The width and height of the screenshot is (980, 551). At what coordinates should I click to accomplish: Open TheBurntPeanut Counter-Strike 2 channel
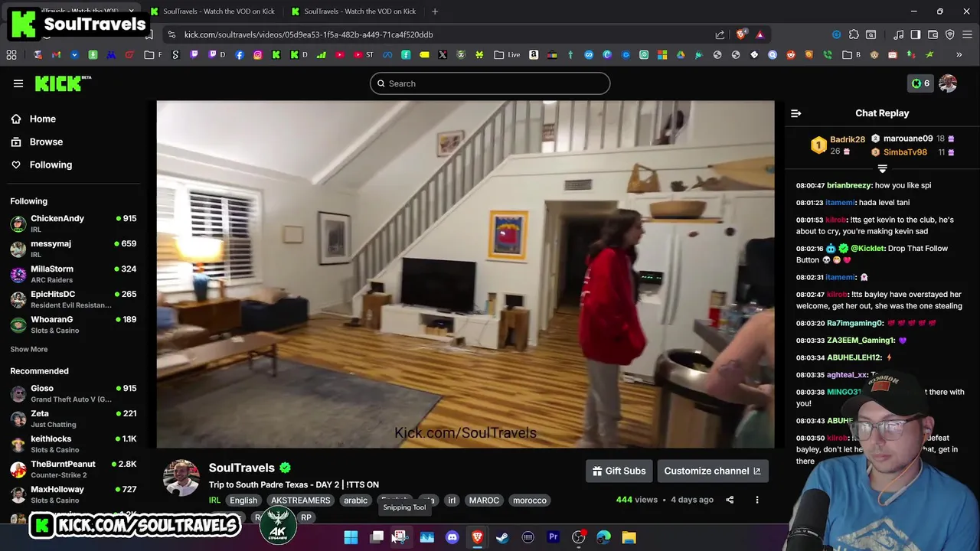pyautogui.click(x=73, y=468)
